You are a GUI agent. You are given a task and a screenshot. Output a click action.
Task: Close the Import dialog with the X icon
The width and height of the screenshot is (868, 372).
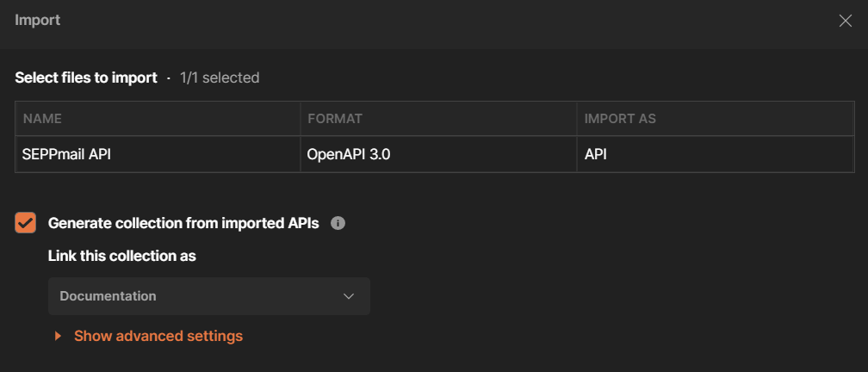pos(845,21)
